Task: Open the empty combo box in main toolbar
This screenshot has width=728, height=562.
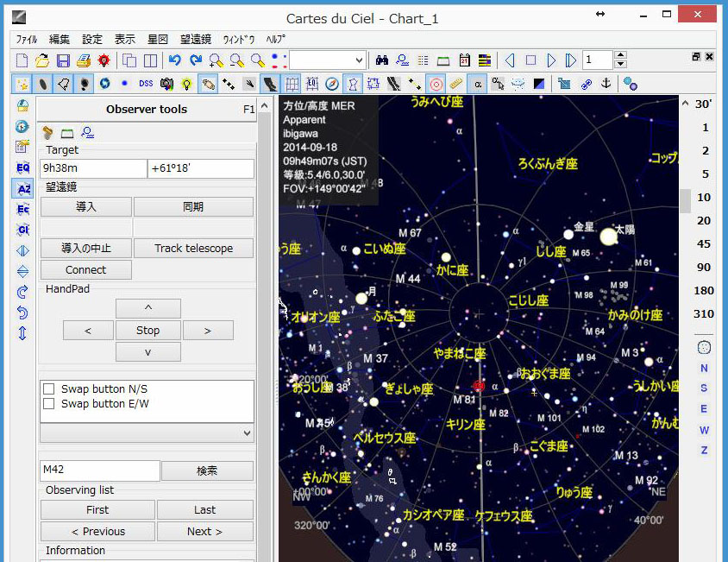Action: pos(327,60)
